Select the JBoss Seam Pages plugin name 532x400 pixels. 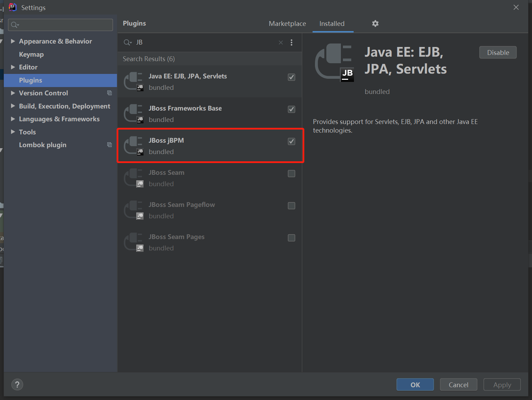tap(177, 237)
